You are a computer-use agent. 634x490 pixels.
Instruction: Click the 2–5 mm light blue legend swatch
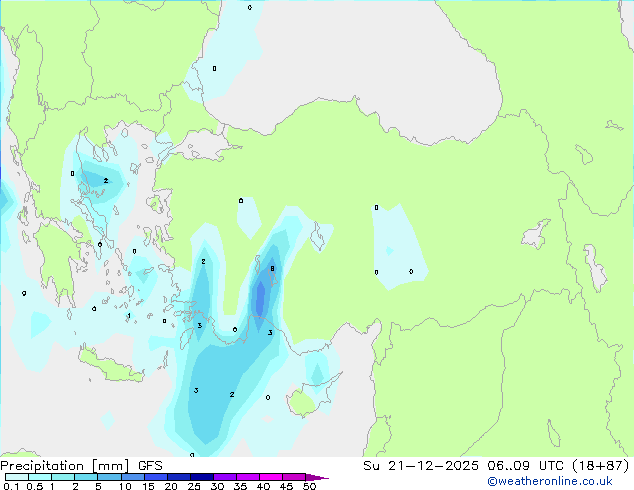(x=86, y=477)
